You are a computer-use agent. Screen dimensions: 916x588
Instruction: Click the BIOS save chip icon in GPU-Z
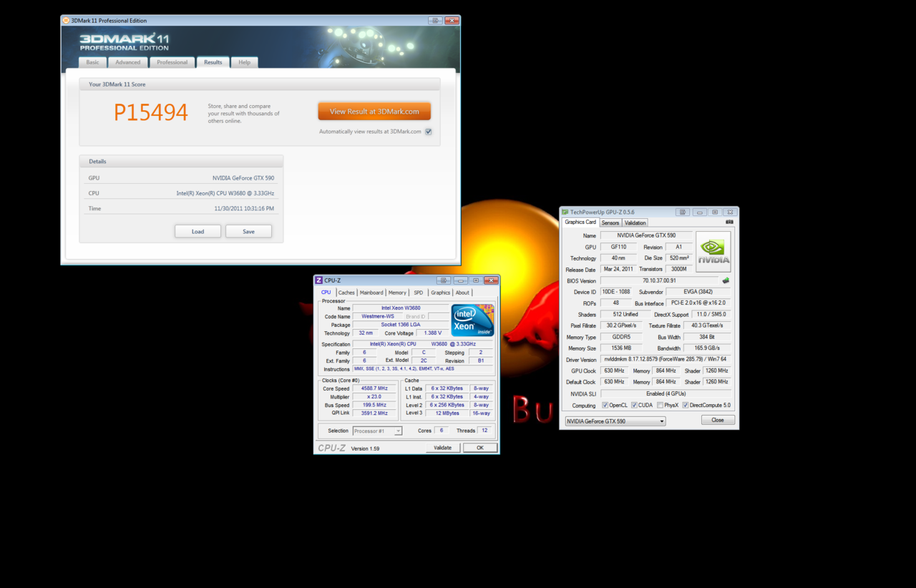[x=726, y=281]
